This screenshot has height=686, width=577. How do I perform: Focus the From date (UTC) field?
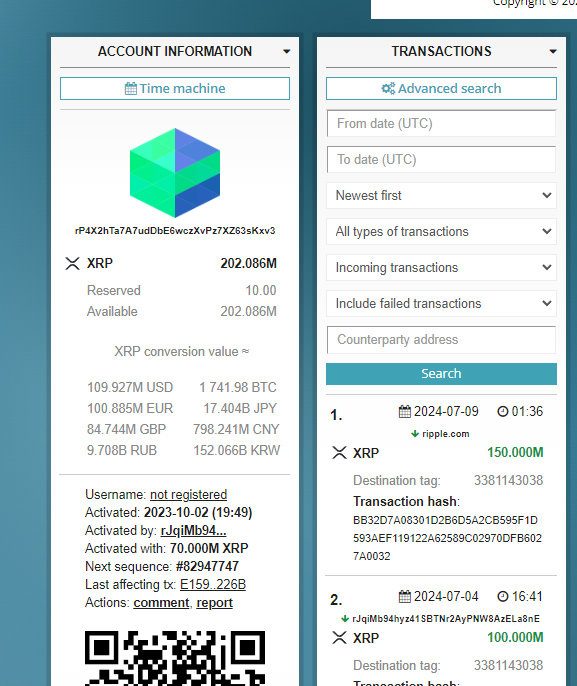[x=441, y=123]
